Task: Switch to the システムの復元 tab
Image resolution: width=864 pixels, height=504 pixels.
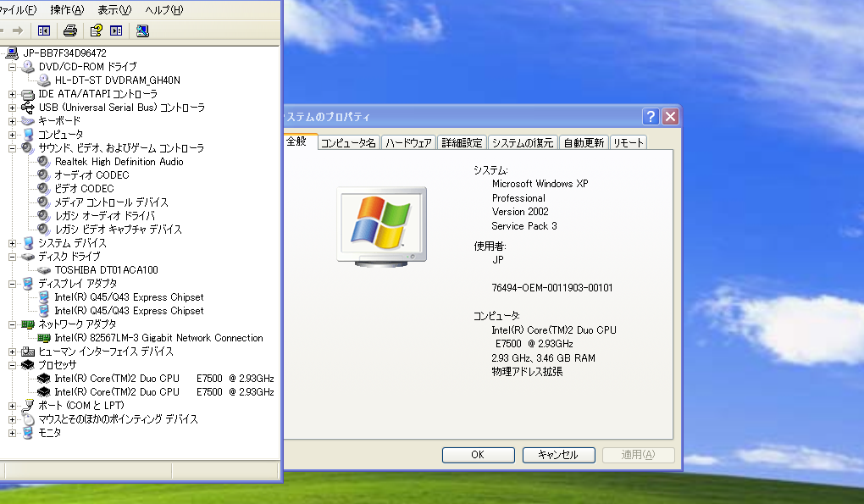Action: [x=523, y=142]
